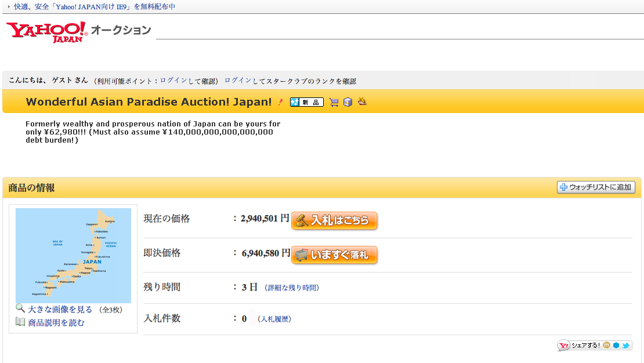Screen dimensions: 644x363
Task: Click the Japan map product thumbnail
Action: click(73, 255)
